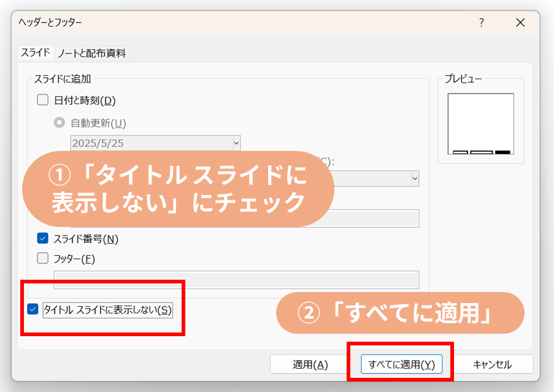Expand the 2025/5/25 date format dropdown
This screenshot has width=554, height=392.
236,143
